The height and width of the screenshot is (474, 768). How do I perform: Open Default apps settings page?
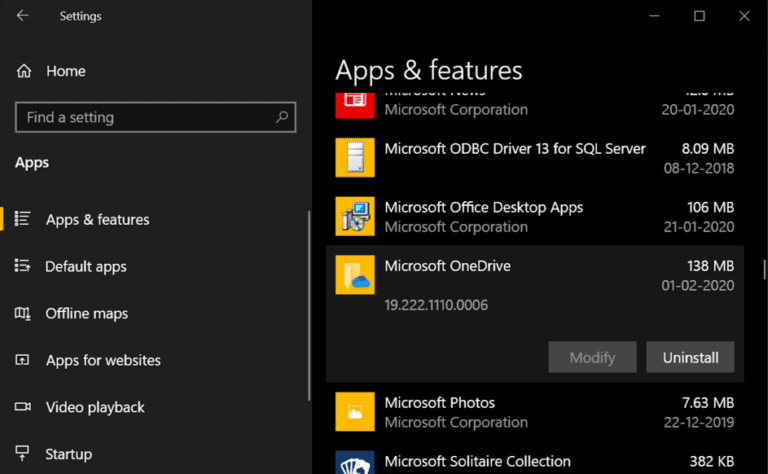(x=154, y=266)
